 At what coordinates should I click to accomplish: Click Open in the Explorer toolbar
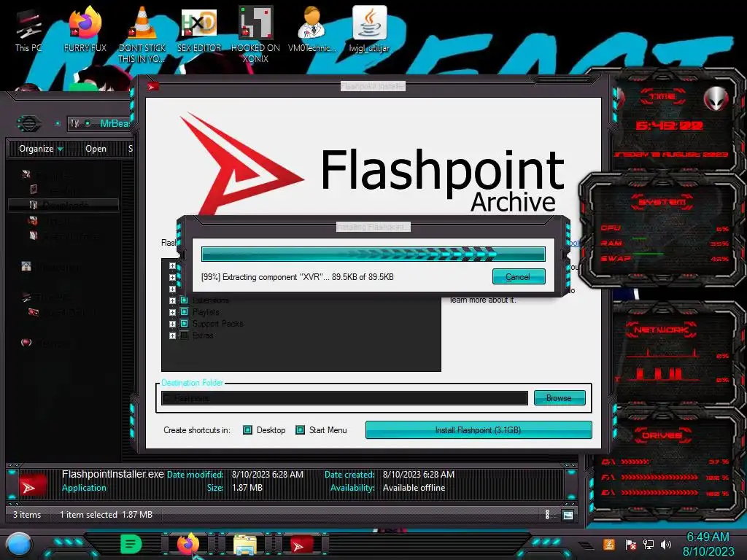point(96,149)
